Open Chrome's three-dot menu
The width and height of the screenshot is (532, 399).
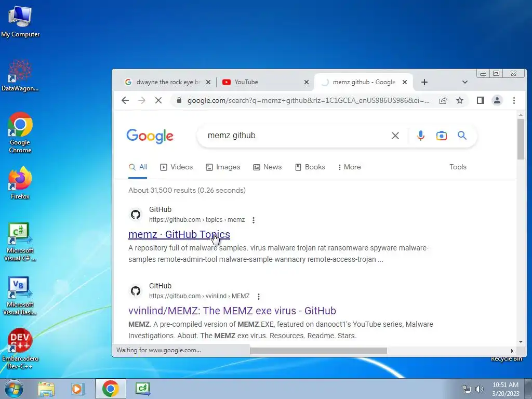(514, 100)
